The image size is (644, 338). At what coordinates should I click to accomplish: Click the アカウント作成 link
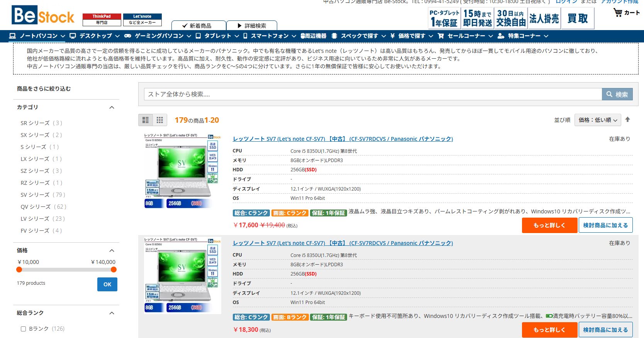(x=620, y=2)
